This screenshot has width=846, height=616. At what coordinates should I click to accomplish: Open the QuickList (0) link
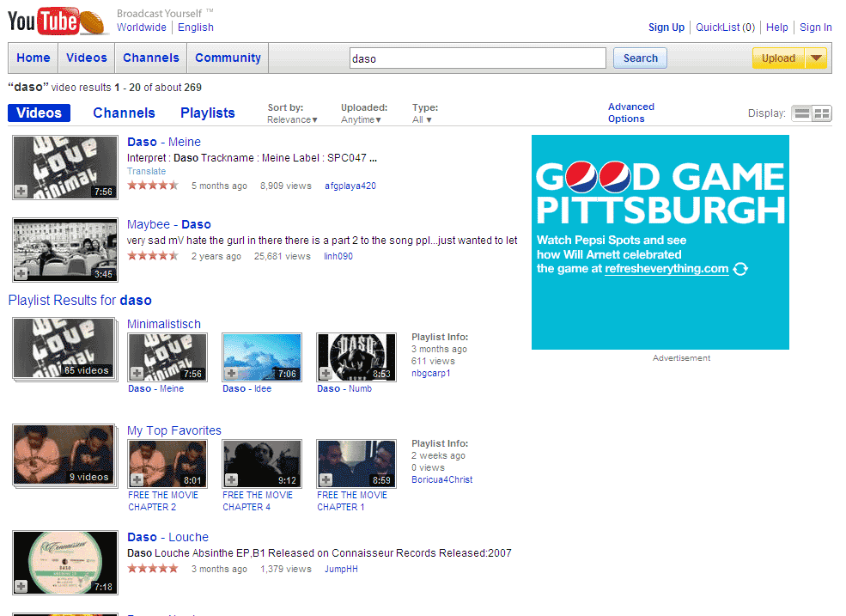[x=725, y=27]
